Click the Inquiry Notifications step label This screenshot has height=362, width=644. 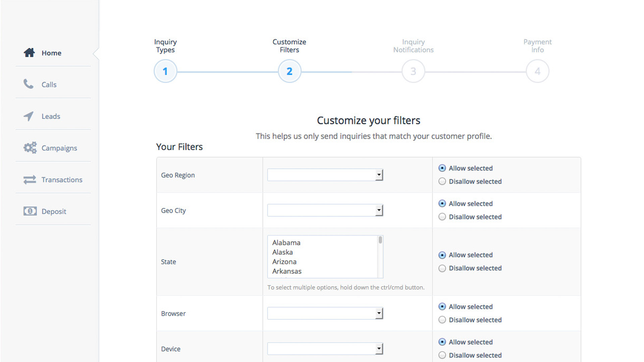point(413,46)
